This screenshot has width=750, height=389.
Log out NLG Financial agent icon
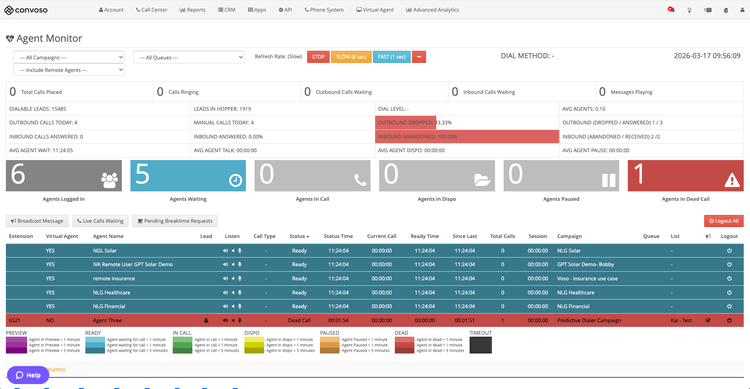[729, 306]
